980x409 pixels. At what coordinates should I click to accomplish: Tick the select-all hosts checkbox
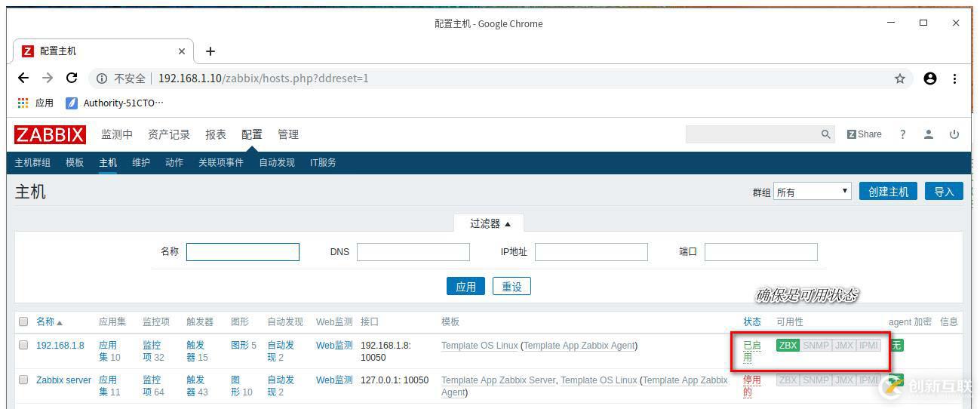(x=23, y=321)
